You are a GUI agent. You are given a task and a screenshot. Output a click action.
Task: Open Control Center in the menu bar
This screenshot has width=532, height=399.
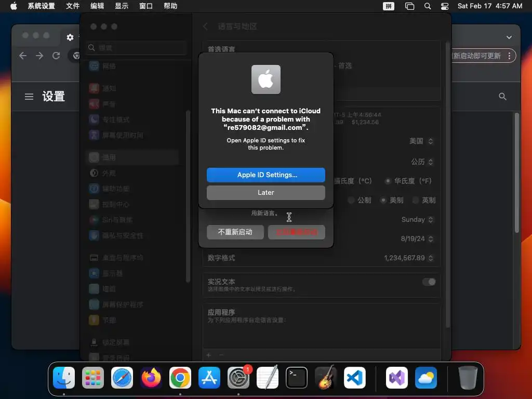coord(445,6)
